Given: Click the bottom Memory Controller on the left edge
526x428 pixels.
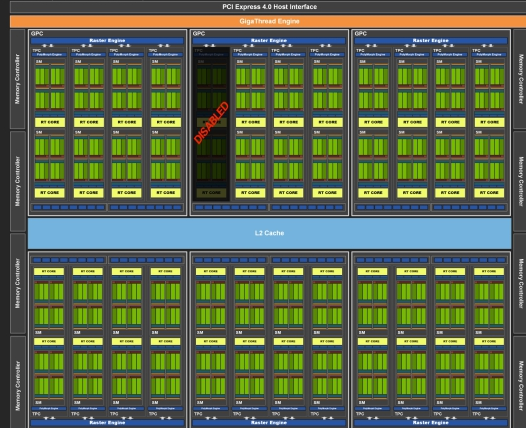Looking at the screenshot, I should click(18, 382).
